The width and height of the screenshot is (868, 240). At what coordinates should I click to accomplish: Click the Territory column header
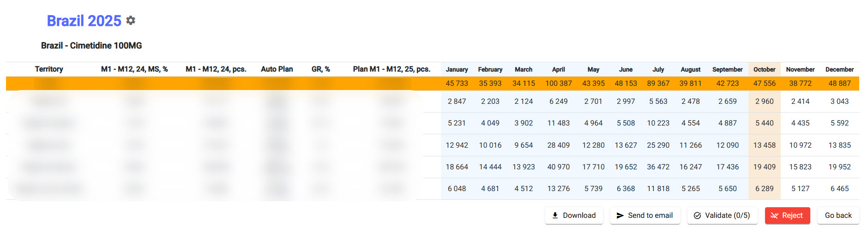(x=49, y=69)
